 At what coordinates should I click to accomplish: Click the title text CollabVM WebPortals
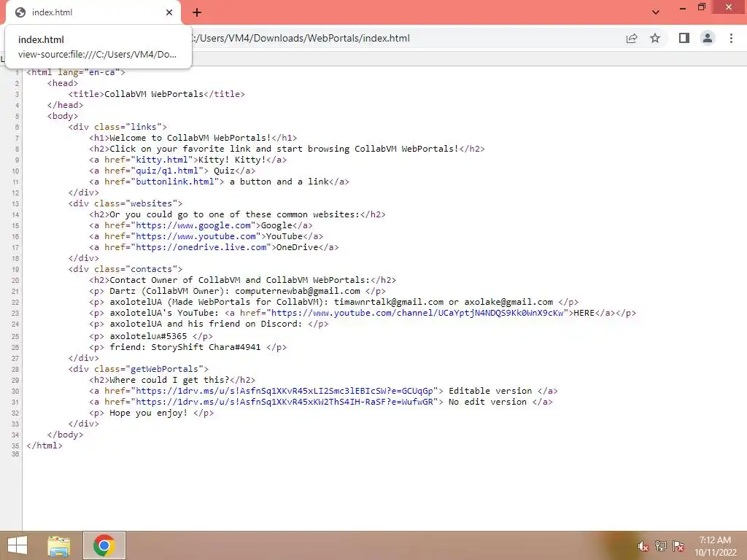[153, 94]
